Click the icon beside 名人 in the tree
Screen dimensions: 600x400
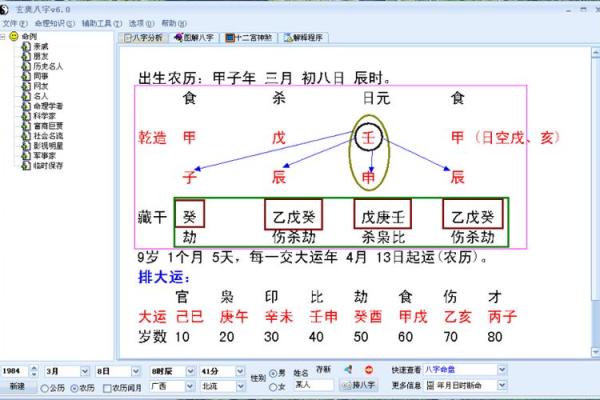coord(26,96)
